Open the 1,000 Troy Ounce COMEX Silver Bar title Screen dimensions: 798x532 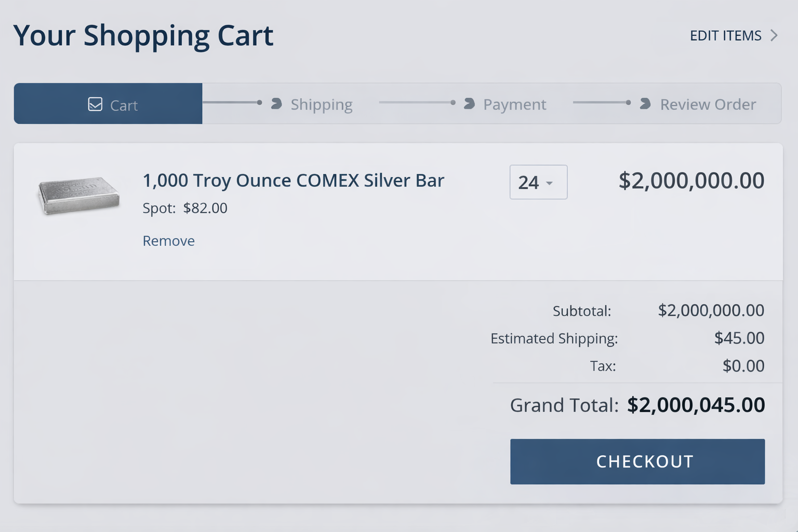pyautogui.click(x=293, y=180)
